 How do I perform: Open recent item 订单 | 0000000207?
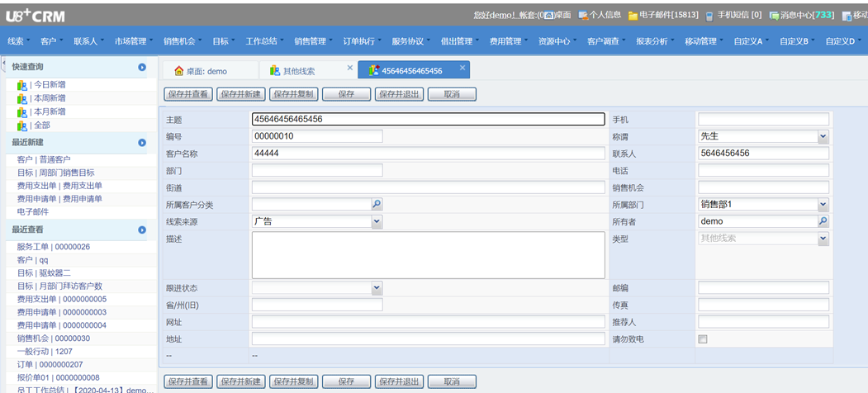coord(50,365)
